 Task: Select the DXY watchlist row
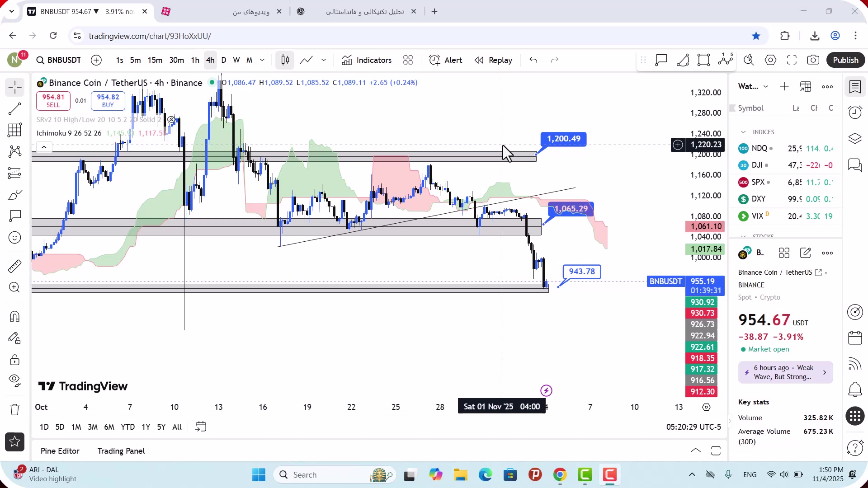point(786,199)
